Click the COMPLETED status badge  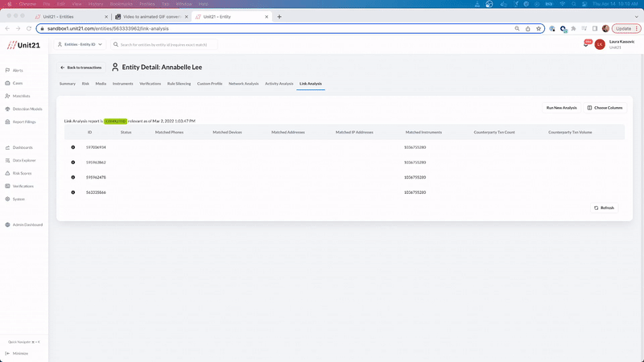pos(115,121)
